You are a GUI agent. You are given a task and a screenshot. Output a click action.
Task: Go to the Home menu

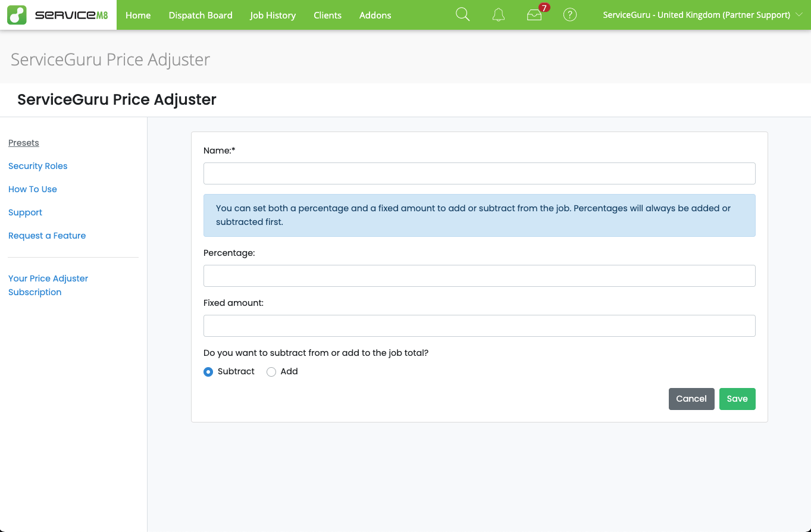point(138,15)
